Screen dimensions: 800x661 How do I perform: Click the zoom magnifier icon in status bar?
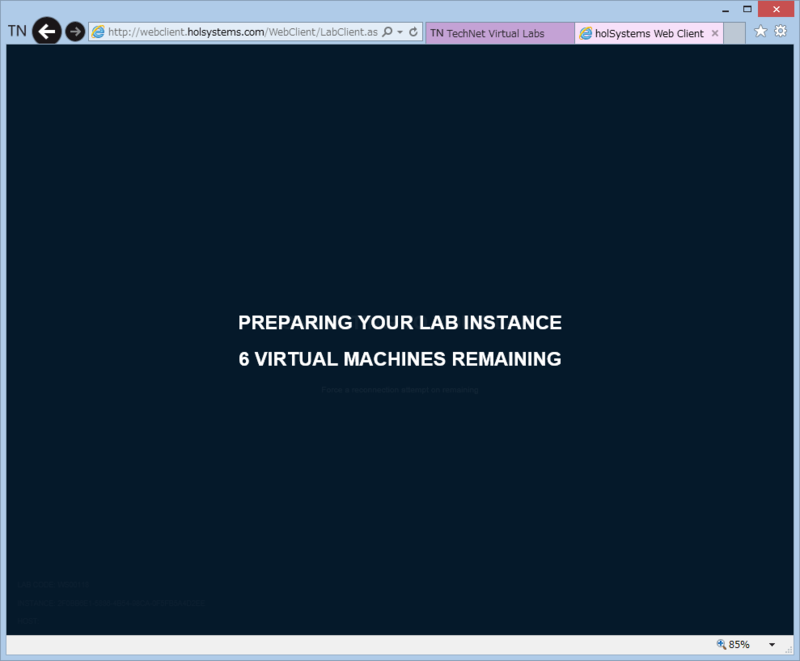[x=721, y=644]
